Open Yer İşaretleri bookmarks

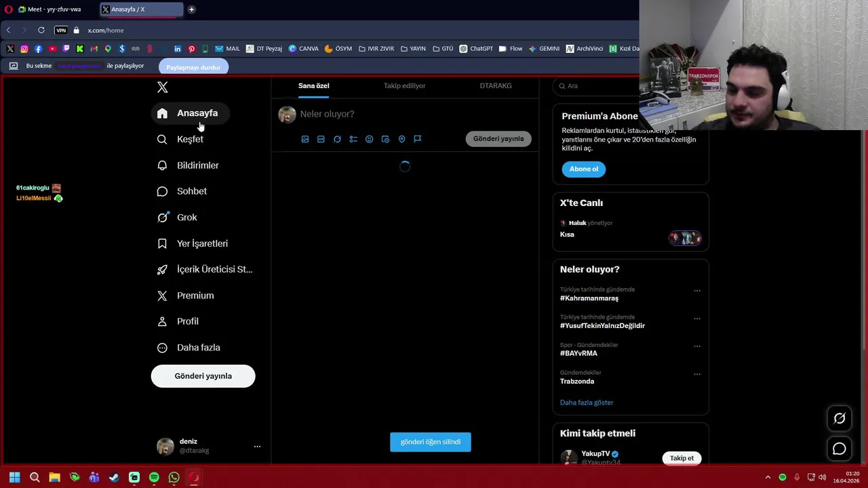click(193, 243)
